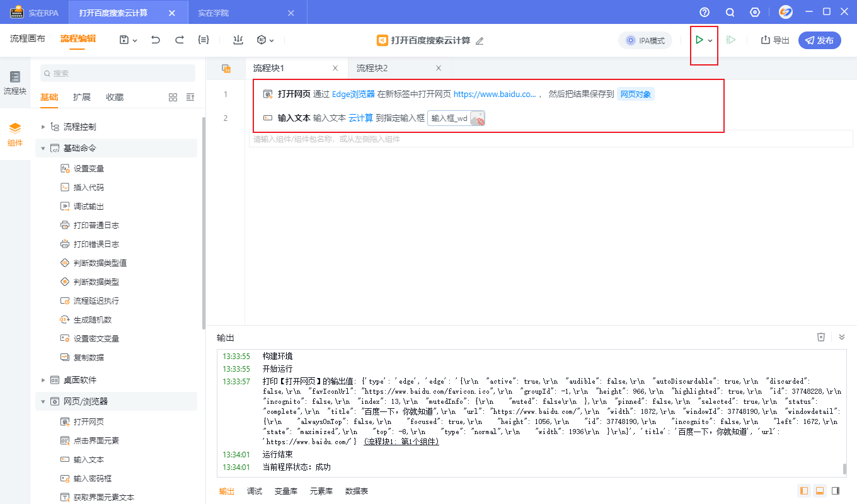The height and width of the screenshot is (504, 857).
Task: Open the run options dropdown arrow
Action: (710, 40)
